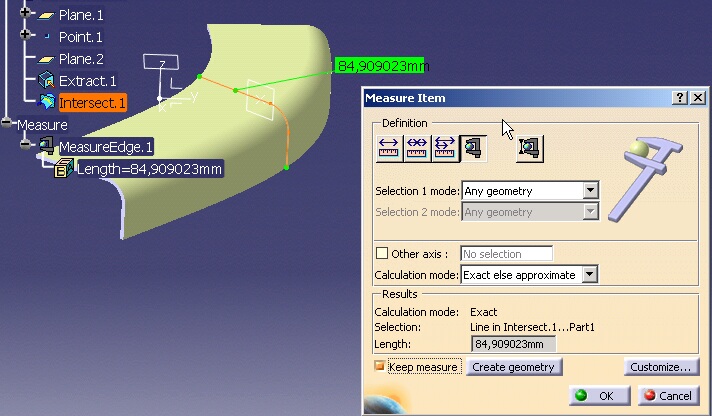The width and height of the screenshot is (712, 416).
Task: Click the MeasureEdge.1 caliper icon in tree
Action: (x=46, y=147)
